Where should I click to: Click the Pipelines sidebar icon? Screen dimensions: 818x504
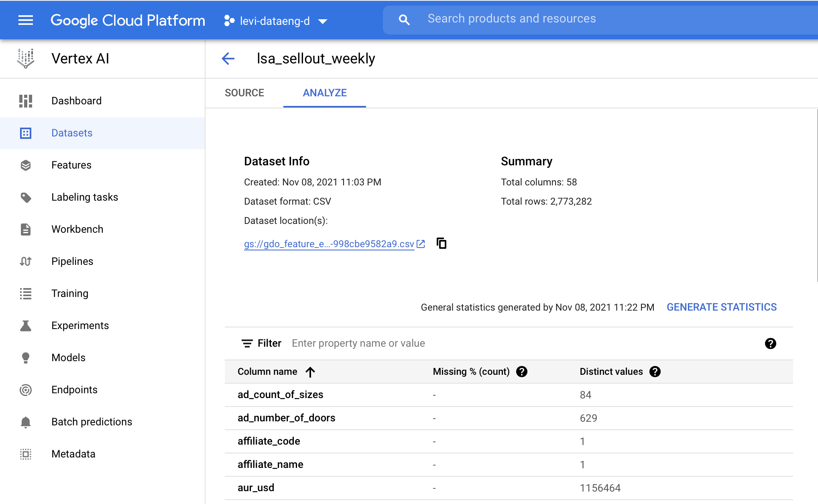(26, 261)
